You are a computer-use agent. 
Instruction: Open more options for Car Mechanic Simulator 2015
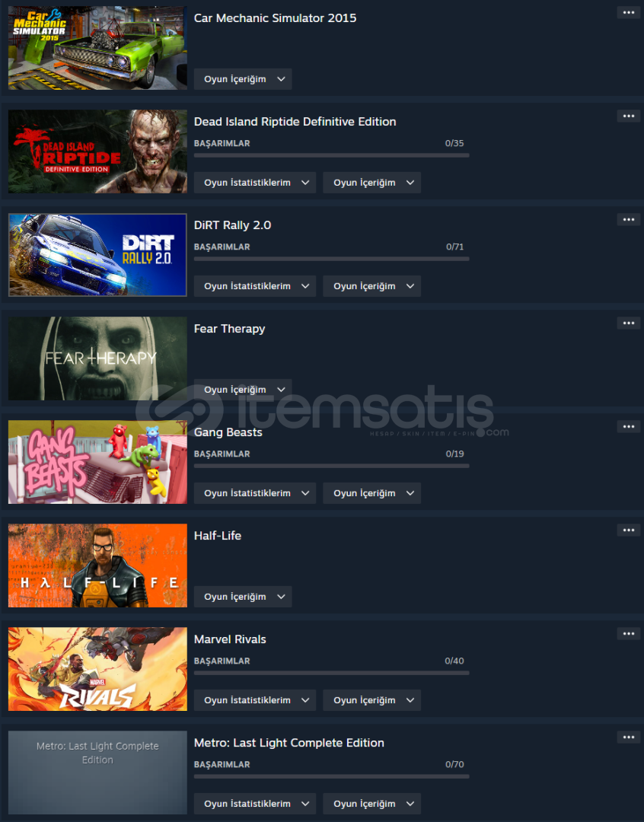pyautogui.click(x=628, y=13)
